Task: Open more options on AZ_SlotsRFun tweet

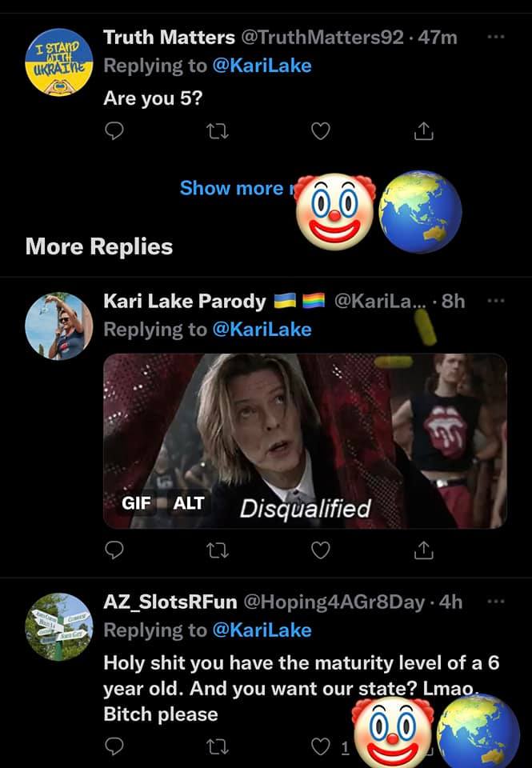Action: [496, 601]
